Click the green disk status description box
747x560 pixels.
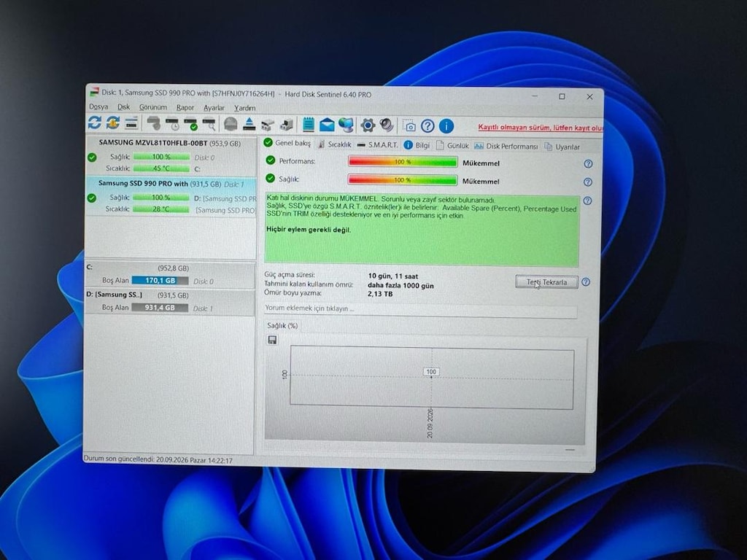click(x=422, y=230)
